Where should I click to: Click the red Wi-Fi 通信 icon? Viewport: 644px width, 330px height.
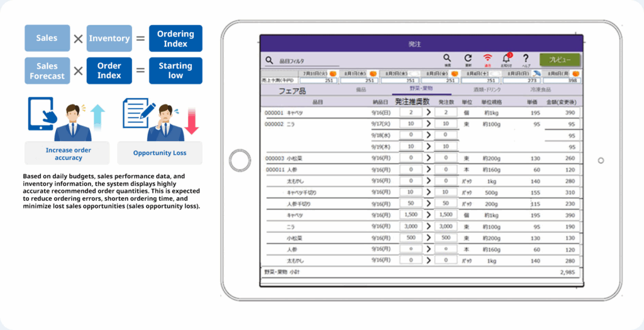487,58
